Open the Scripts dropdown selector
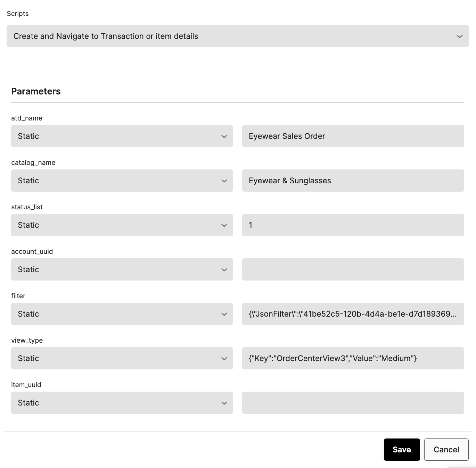The image size is (476, 468). click(x=237, y=36)
